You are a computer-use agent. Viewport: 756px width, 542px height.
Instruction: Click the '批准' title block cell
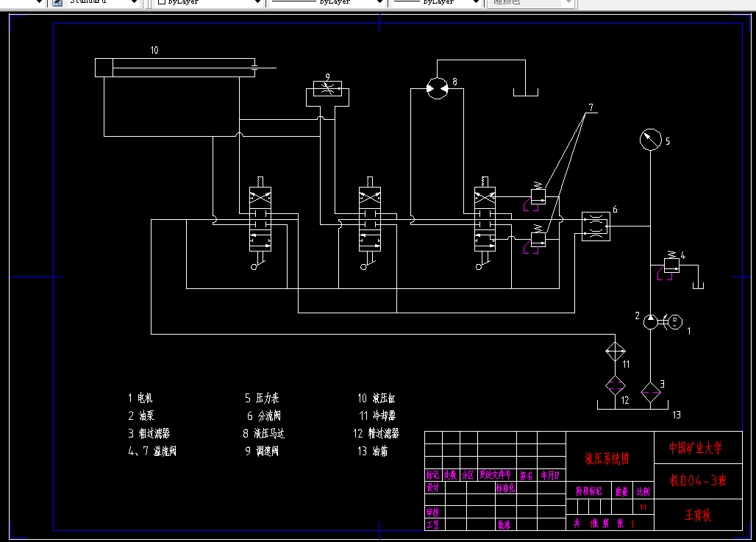coord(504,524)
